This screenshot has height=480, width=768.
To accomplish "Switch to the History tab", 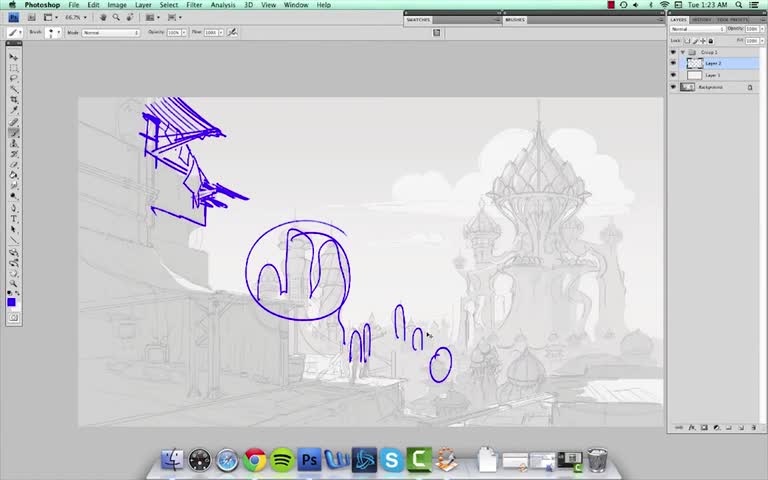I will tap(702, 20).
